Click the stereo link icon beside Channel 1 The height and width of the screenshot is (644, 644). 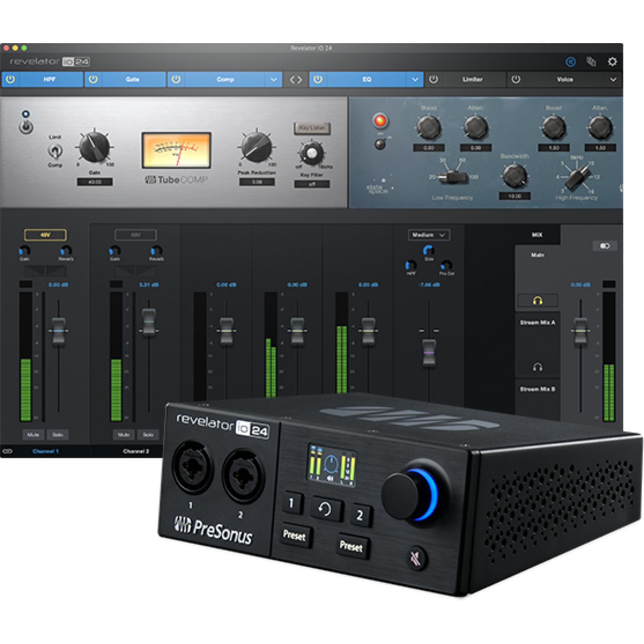pos(7,451)
